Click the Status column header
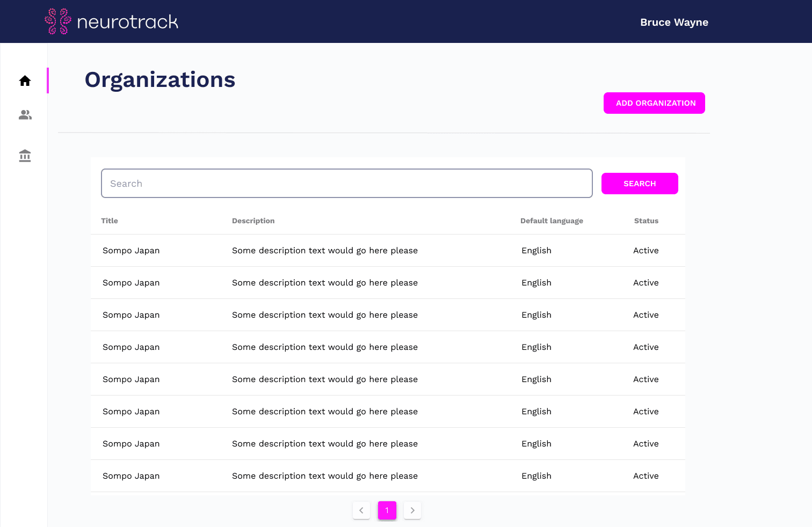812x527 pixels. (646, 221)
